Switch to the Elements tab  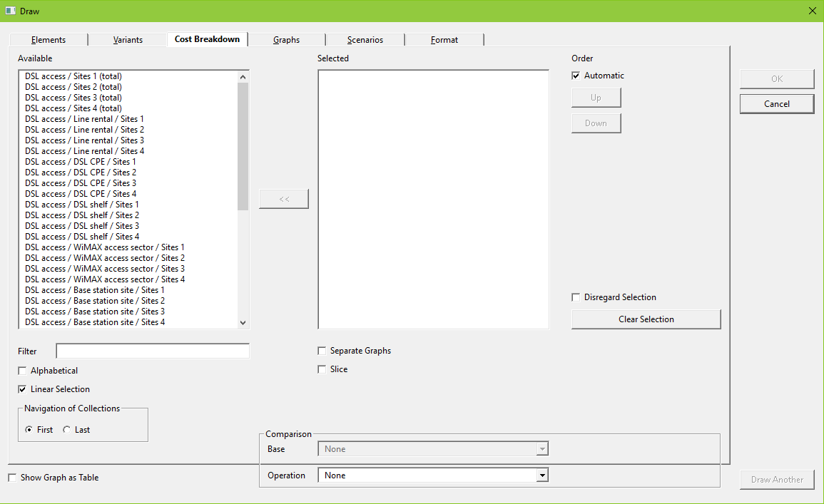point(49,40)
